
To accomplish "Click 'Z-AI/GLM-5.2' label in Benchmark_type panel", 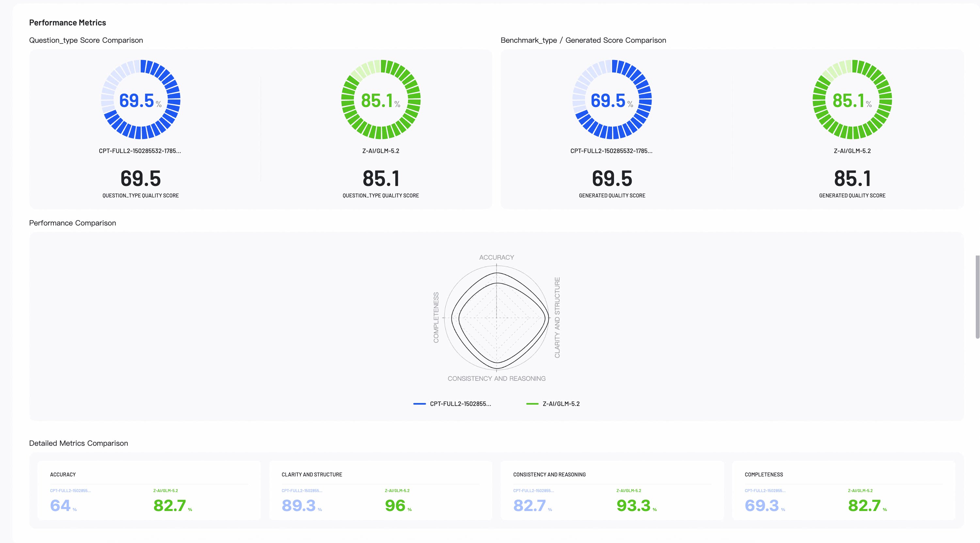I will 852,151.
